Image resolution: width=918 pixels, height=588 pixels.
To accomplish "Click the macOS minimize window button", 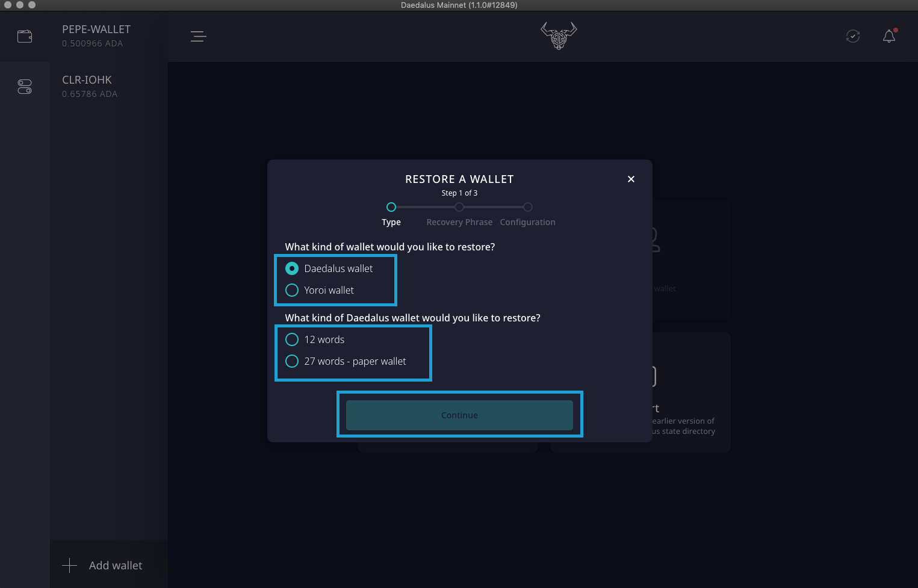I will point(20,5).
